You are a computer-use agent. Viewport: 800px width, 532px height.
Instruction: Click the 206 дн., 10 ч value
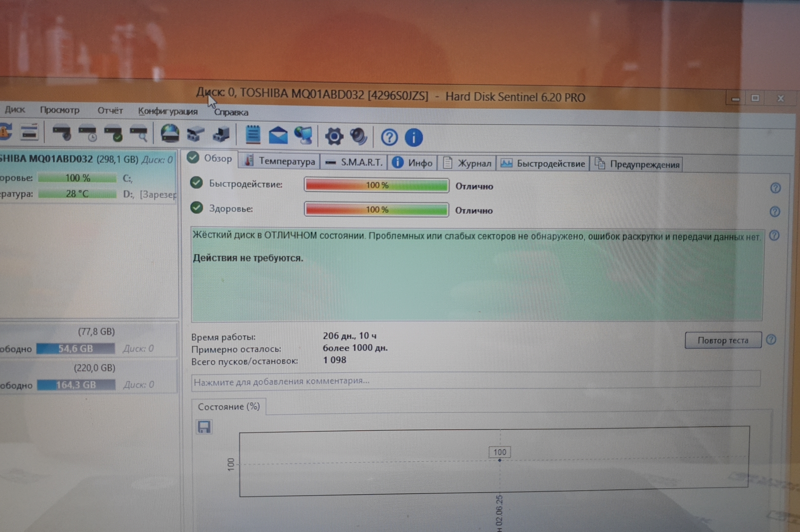[x=350, y=335]
